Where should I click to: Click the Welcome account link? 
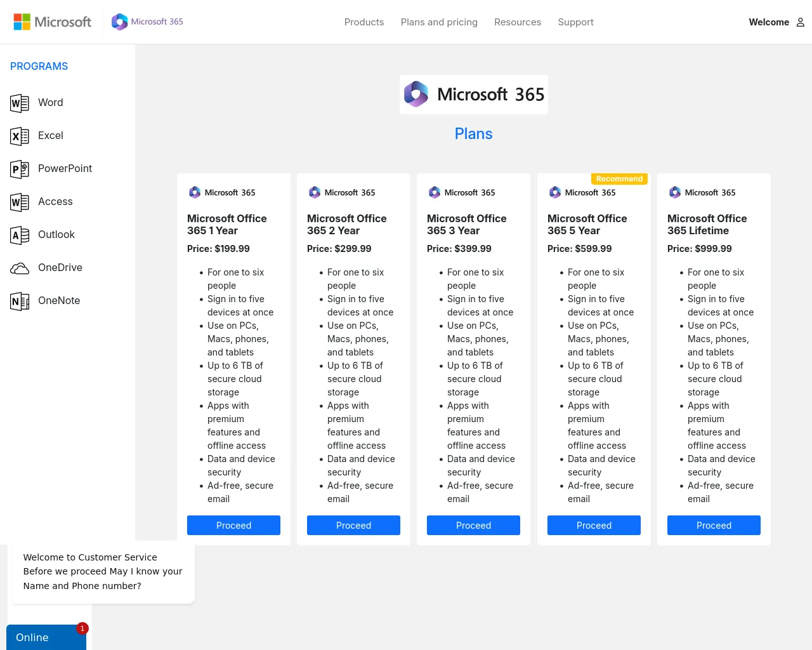click(769, 22)
